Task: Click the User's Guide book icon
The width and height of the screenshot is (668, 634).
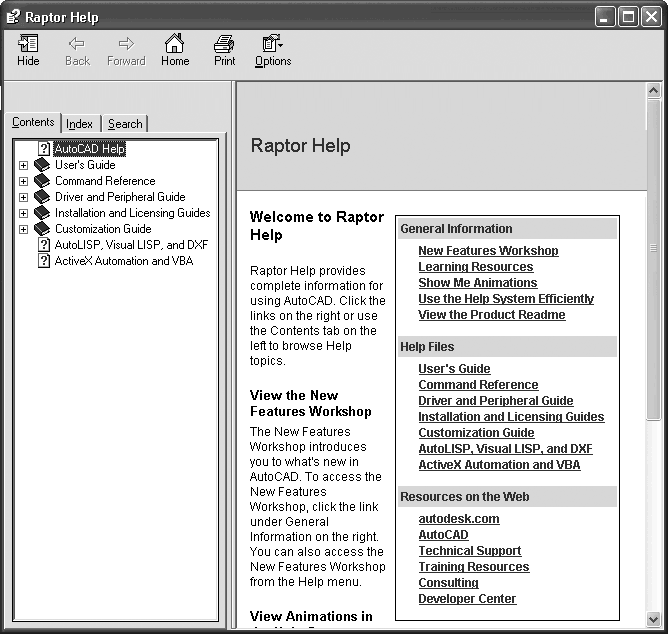Action: (41, 165)
